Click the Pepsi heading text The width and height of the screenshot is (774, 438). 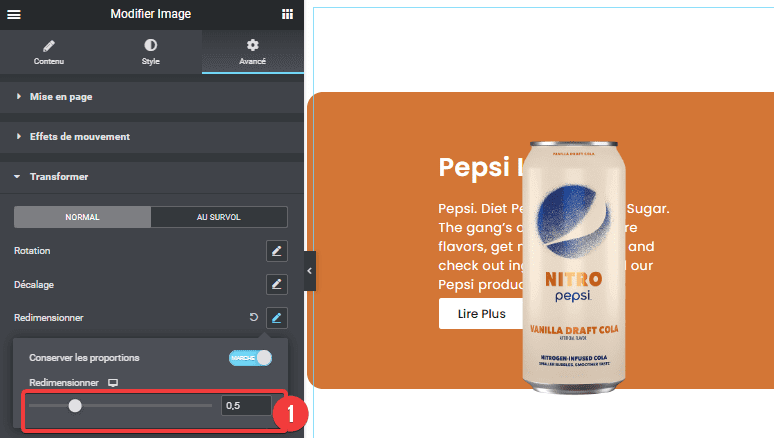point(480,167)
